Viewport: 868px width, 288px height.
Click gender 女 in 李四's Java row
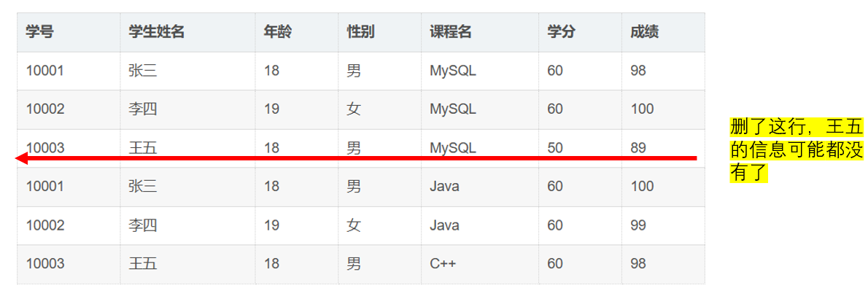pyautogui.click(x=354, y=225)
